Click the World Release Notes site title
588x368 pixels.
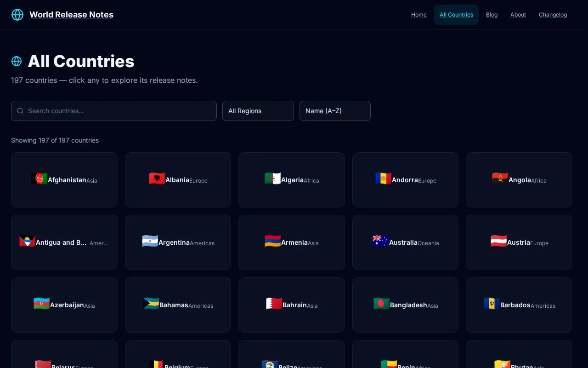click(x=71, y=15)
